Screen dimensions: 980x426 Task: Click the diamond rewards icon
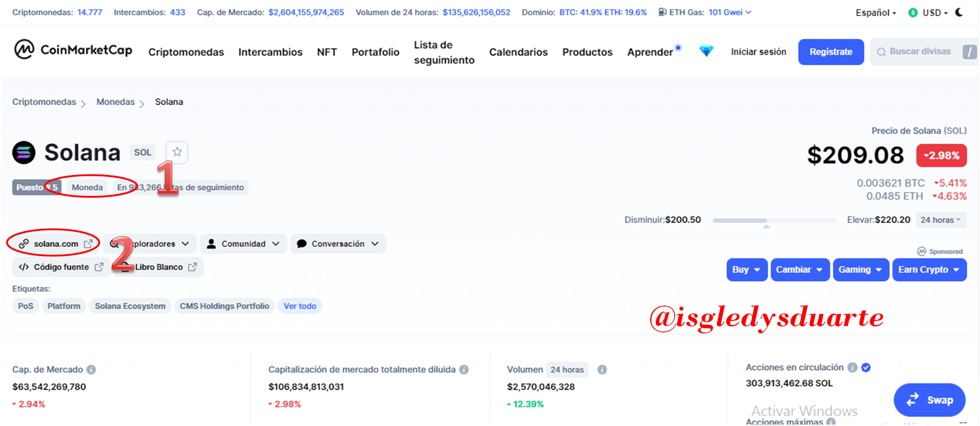click(706, 51)
